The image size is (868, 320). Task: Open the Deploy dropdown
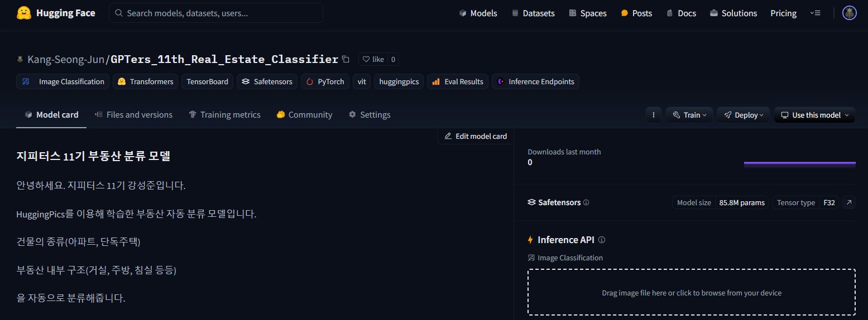pyautogui.click(x=743, y=115)
